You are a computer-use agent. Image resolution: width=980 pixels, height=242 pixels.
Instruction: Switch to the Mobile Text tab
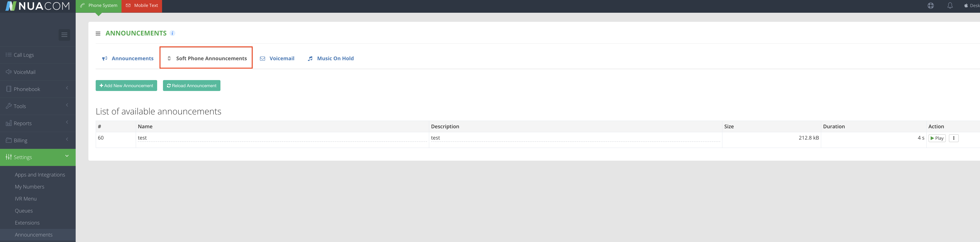tap(142, 6)
